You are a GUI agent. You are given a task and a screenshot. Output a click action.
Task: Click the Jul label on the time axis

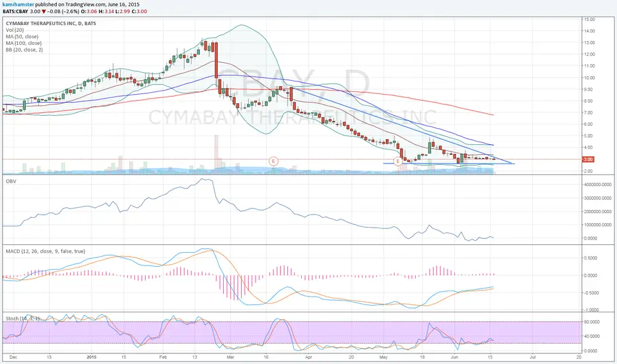click(533, 357)
